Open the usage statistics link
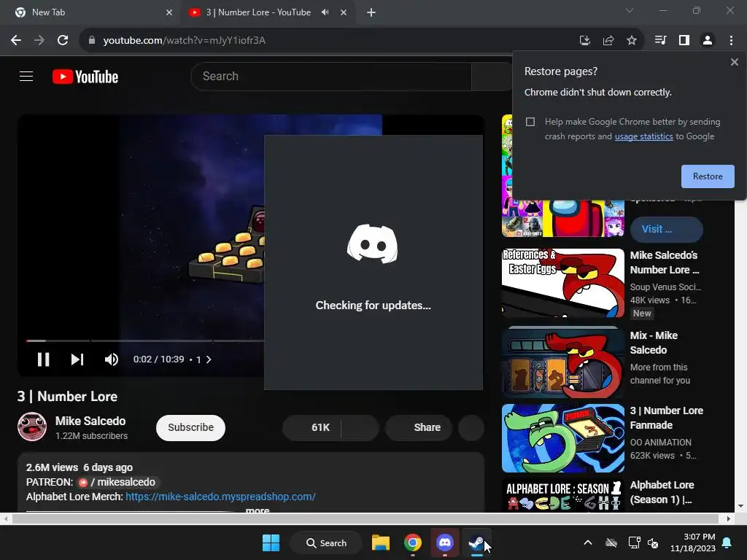The height and width of the screenshot is (560, 747). click(x=643, y=136)
